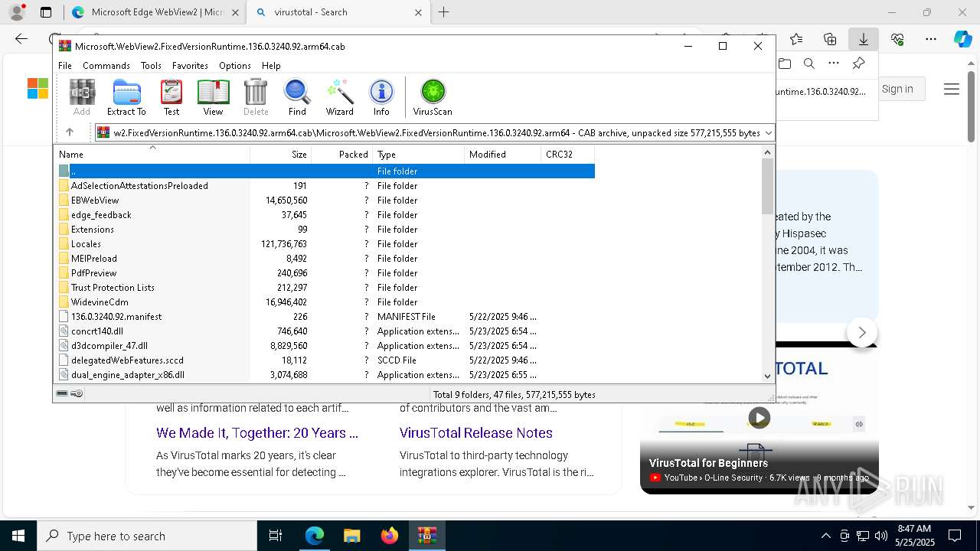980x551 pixels.
Task: Open the Bing hamburger menu
Action: [x=952, y=90]
